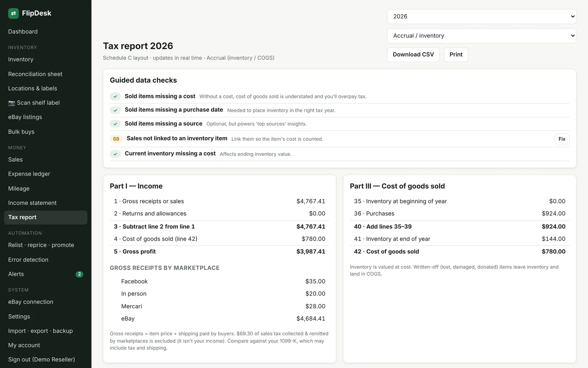Viewport: 588px width, 368px height.
Task: Click the check icon for Current inventory missing a cost
Action: pyautogui.click(x=115, y=154)
